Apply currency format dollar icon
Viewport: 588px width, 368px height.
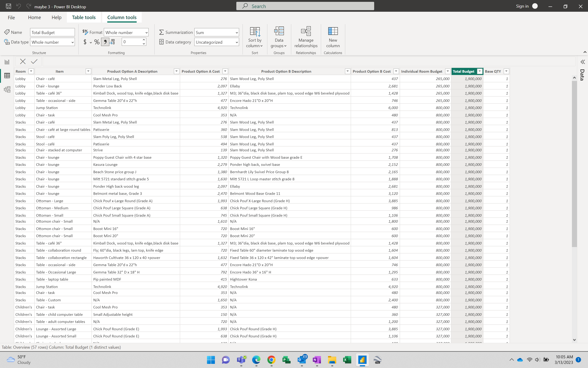[x=85, y=42]
